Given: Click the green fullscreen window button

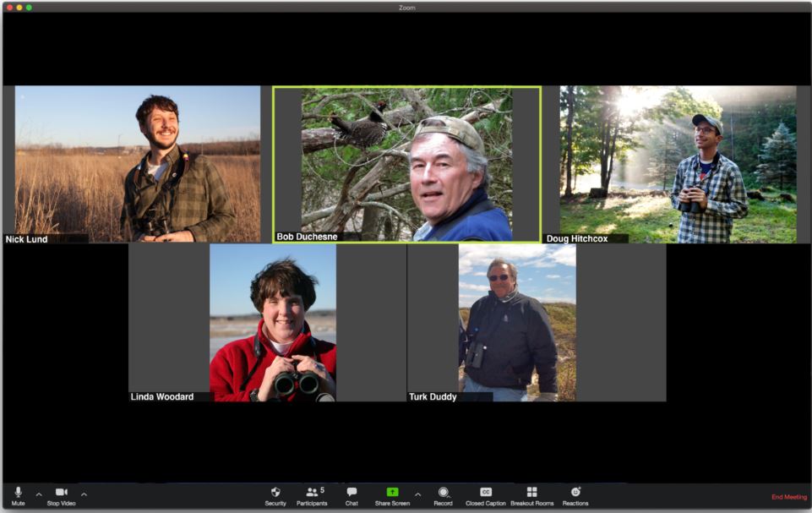Looking at the screenshot, I should [x=29, y=7].
